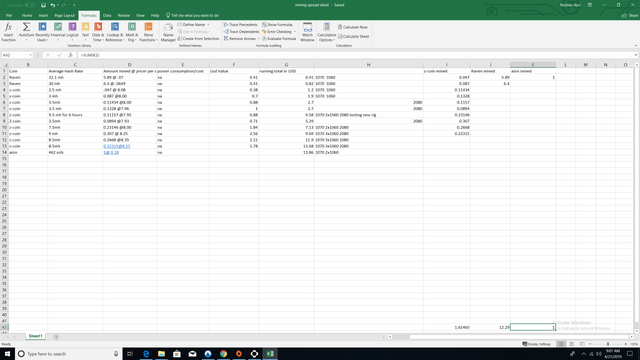Click Remove Arrows
The width and height of the screenshot is (640, 360).
pyautogui.click(x=241, y=38)
